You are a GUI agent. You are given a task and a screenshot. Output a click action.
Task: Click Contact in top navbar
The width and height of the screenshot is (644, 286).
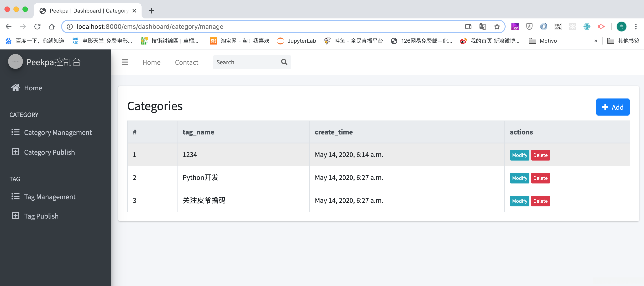coord(187,62)
